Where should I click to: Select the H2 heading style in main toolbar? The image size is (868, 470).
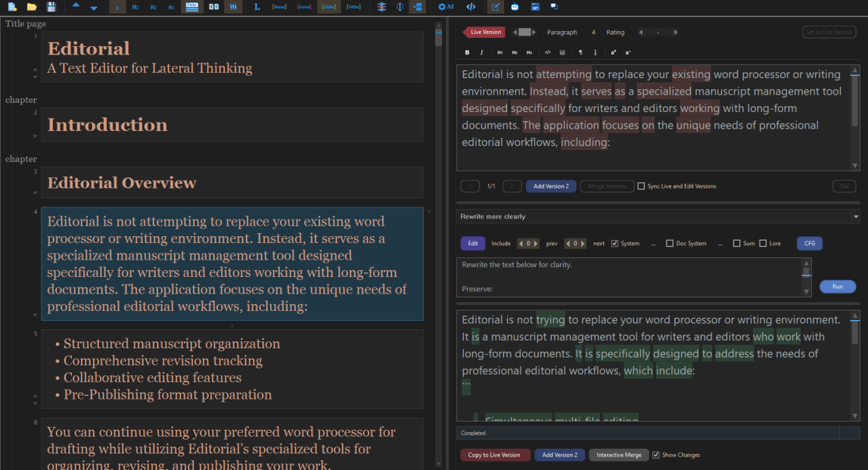[x=154, y=8]
